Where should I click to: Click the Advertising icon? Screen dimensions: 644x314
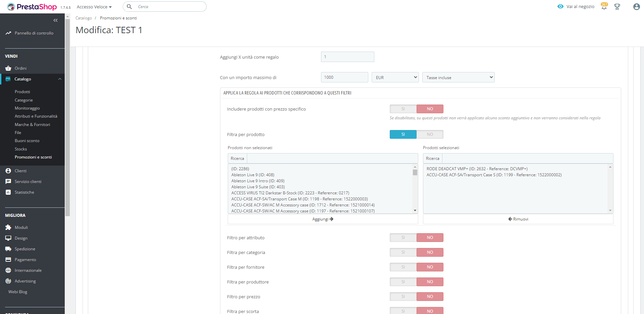pos(8,281)
